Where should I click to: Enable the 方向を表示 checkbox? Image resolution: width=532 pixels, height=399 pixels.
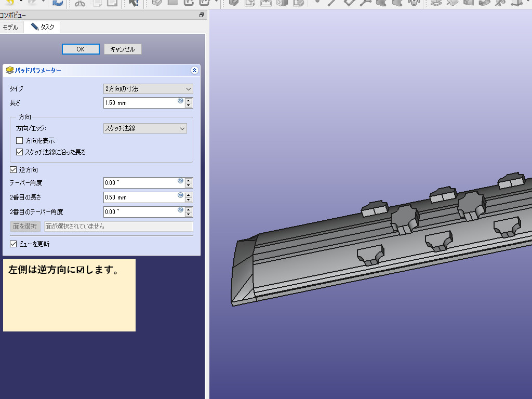[x=20, y=141]
